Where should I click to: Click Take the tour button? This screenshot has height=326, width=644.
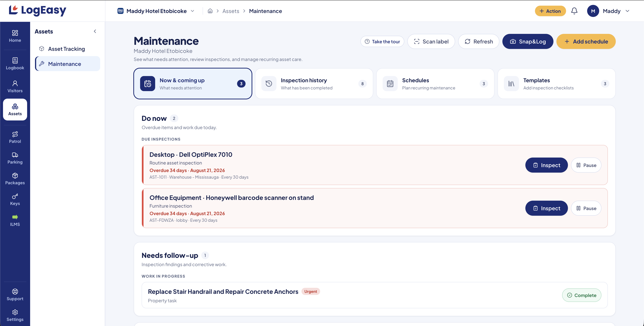click(x=382, y=41)
